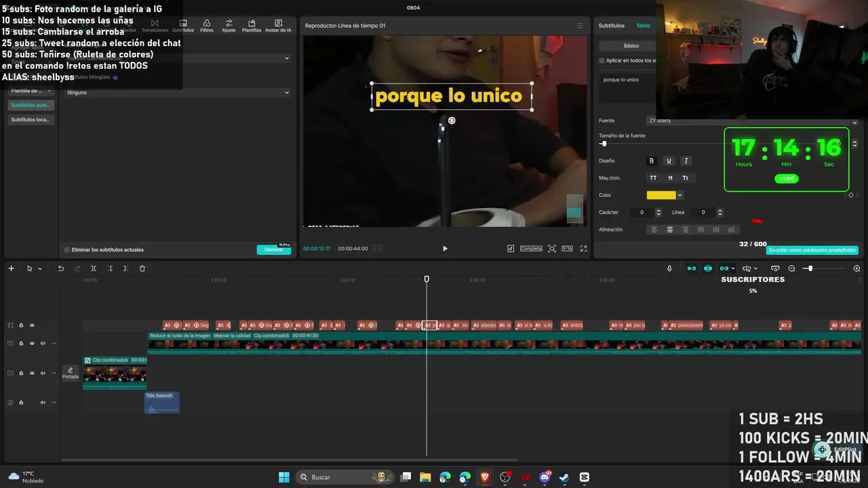
Task: Toggle main track magnet
Action: tap(692, 268)
